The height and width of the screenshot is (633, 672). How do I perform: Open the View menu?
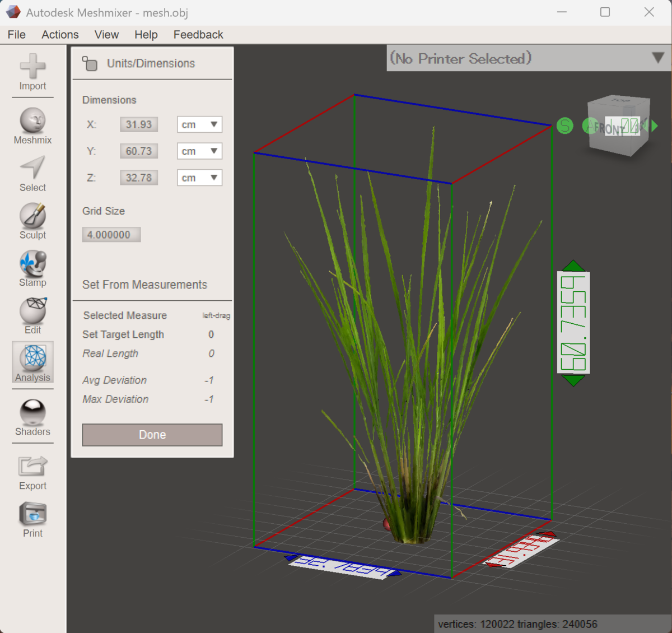(106, 35)
